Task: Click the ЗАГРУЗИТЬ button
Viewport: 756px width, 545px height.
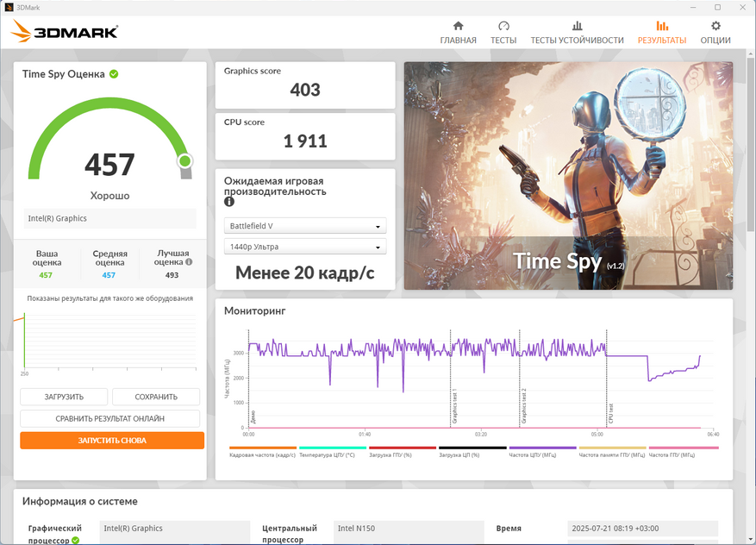Action: 64,397
